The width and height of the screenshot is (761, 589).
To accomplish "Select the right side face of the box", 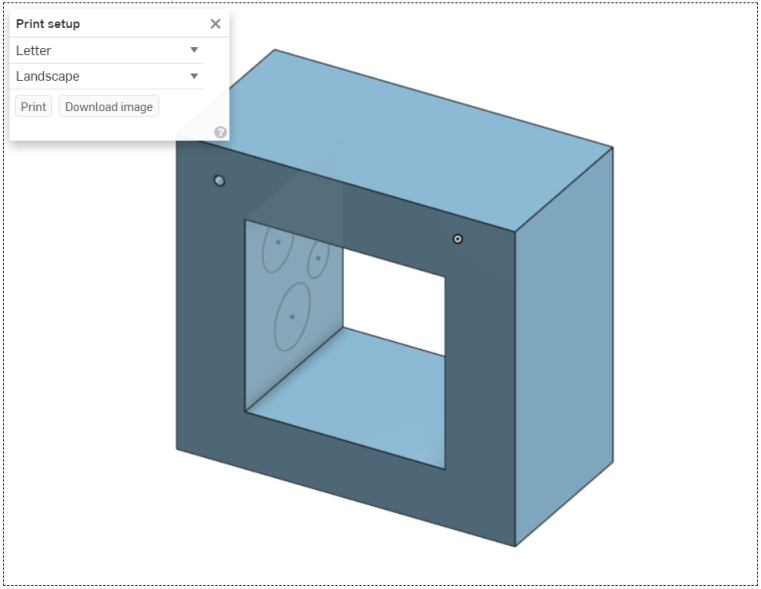I will tap(565, 340).
